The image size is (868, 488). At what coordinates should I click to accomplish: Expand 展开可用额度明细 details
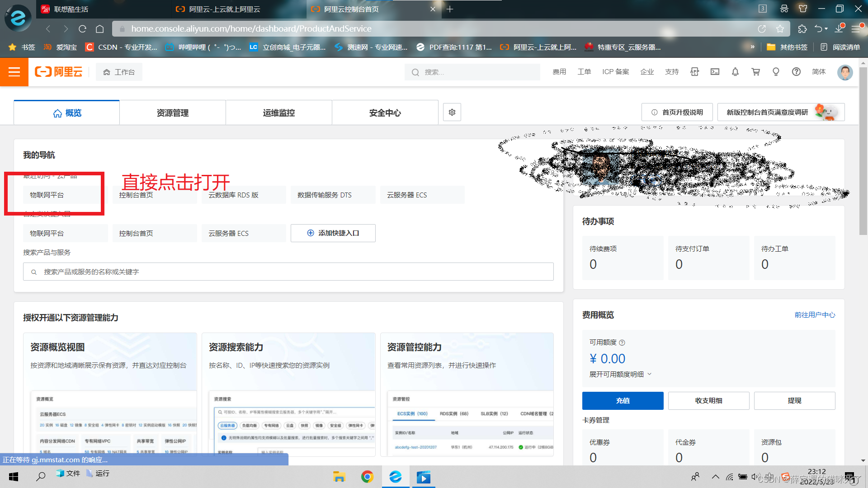(620, 374)
